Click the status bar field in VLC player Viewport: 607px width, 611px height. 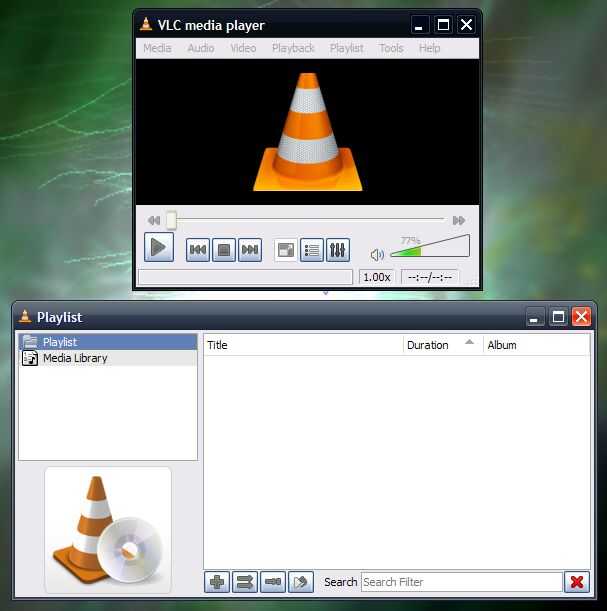(x=245, y=277)
